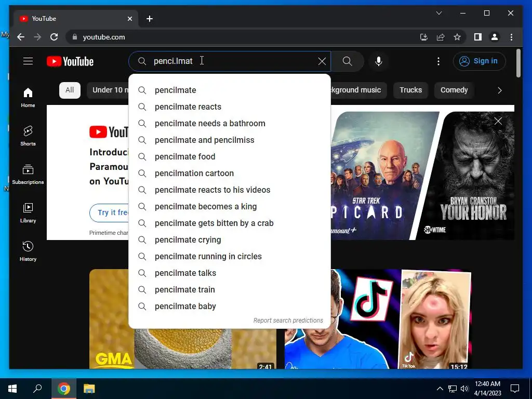532x399 pixels.
Task: Click Report search predictions link
Action: point(288,320)
